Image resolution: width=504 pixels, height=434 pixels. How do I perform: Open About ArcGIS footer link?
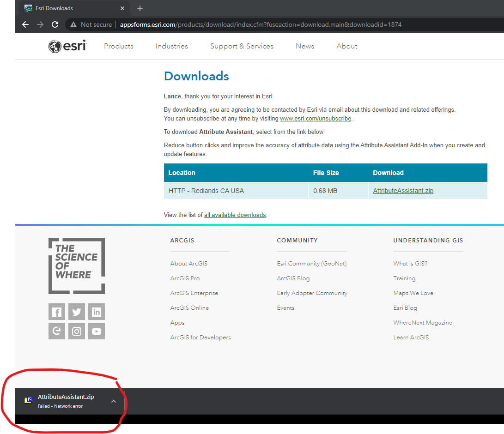point(189,264)
